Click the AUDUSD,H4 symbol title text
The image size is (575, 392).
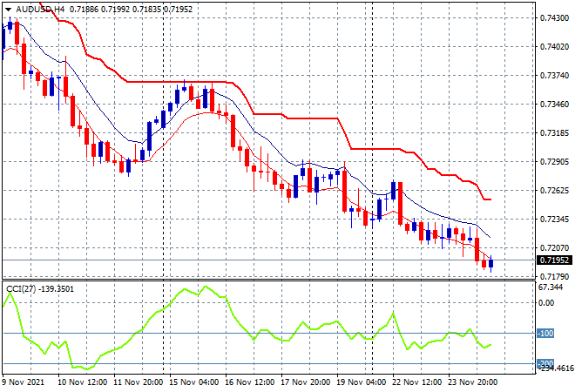[35, 7]
